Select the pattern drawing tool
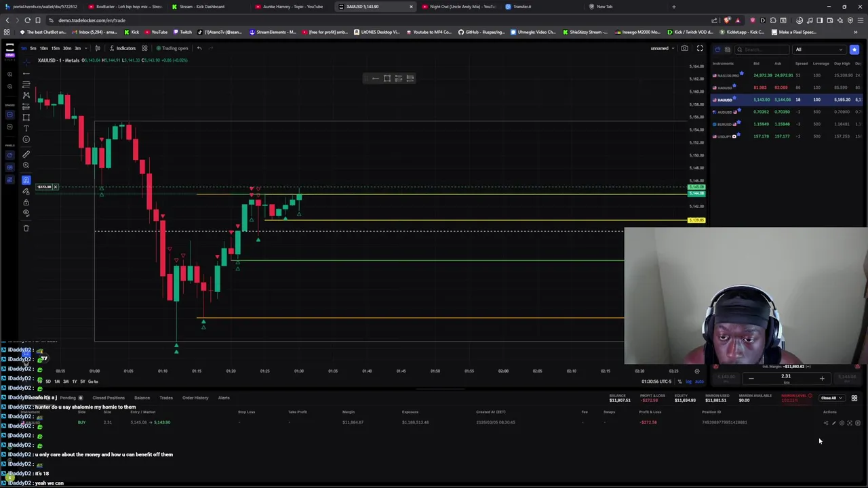Screen dimensions: 868x488 [26, 96]
